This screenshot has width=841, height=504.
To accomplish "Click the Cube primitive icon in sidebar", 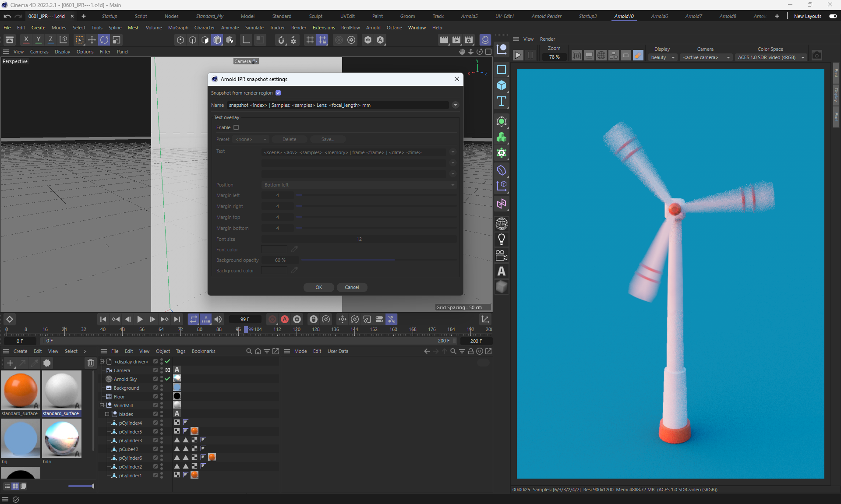I will (x=502, y=85).
